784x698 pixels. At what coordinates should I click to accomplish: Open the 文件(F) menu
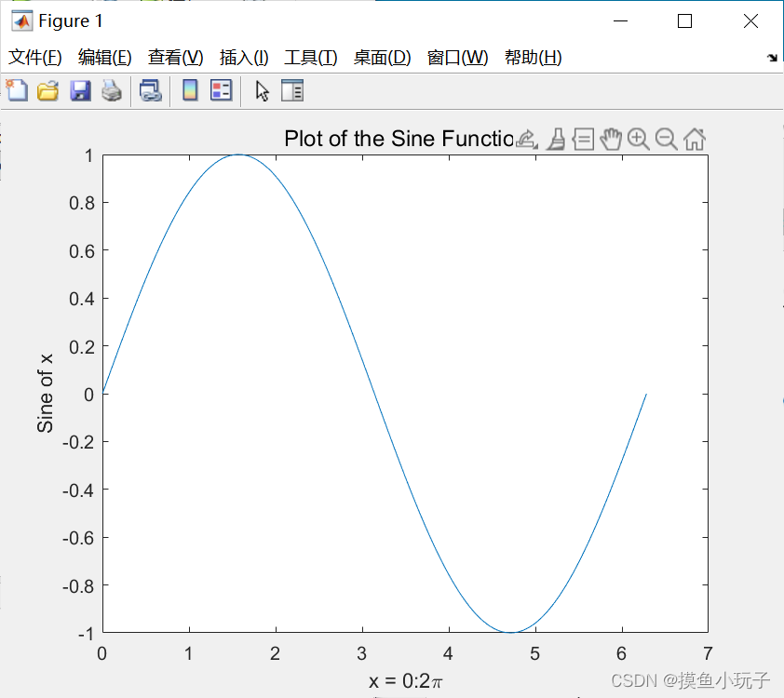click(35, 58)
